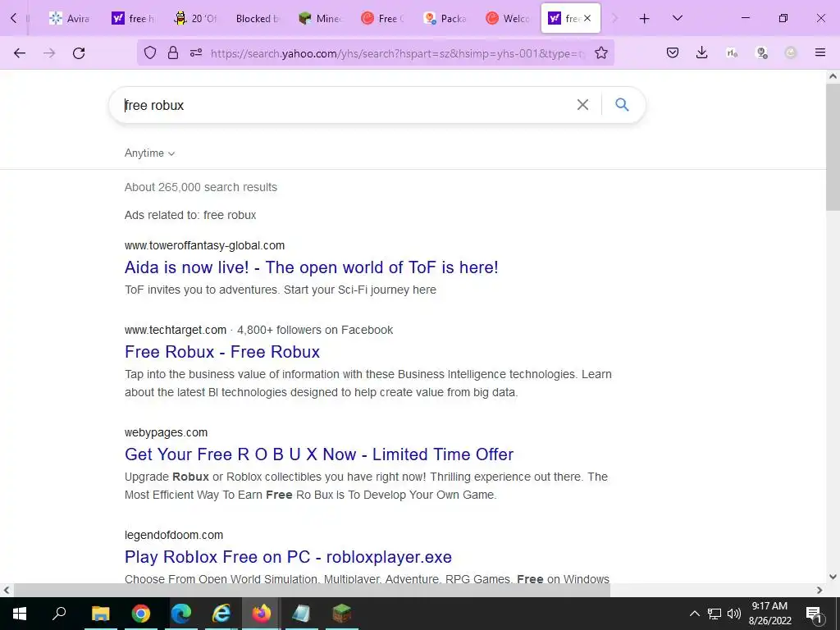840x630 pixels.
Task: Click the horizontal scrollbar thumb
Action: pyautogui.click(x=311, y=591)
